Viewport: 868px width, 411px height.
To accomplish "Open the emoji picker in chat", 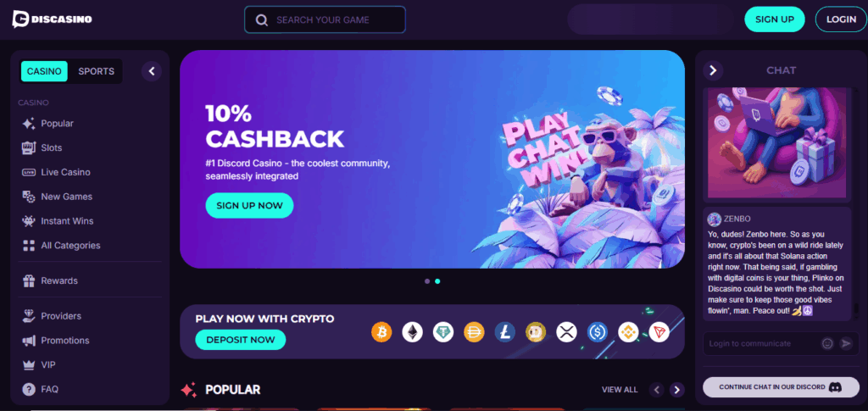I will click(x=827, y=343).
